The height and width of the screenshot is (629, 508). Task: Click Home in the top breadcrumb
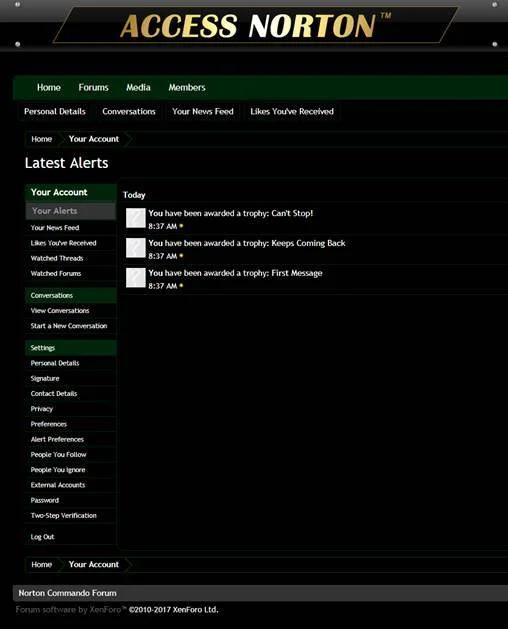coord(42,139)
